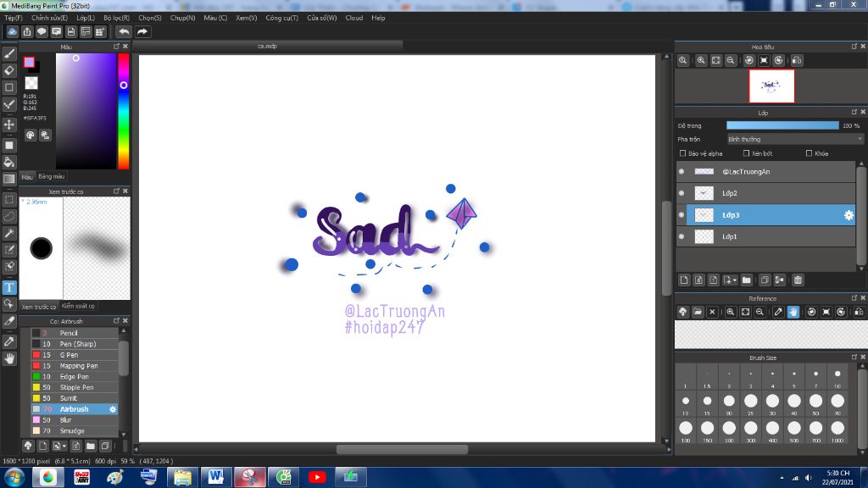Click the canvas horizontal scrollbar

402,449
